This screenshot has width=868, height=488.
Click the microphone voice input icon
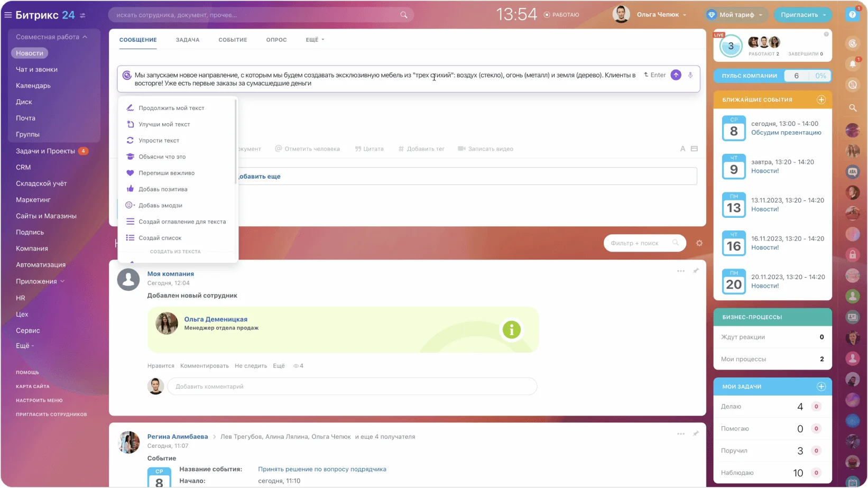(x=690, y=75)
